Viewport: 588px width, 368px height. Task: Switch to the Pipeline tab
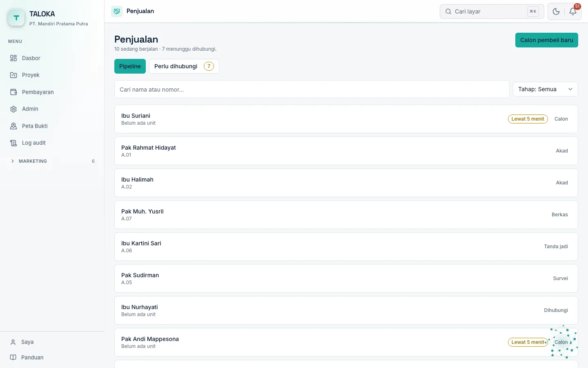click(130, 66)
